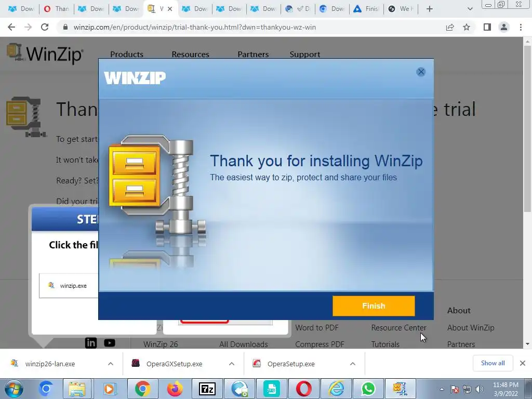Click the Finish button in WinZip installer
Viewport: 532px width, 399px height.
[374, 305]
